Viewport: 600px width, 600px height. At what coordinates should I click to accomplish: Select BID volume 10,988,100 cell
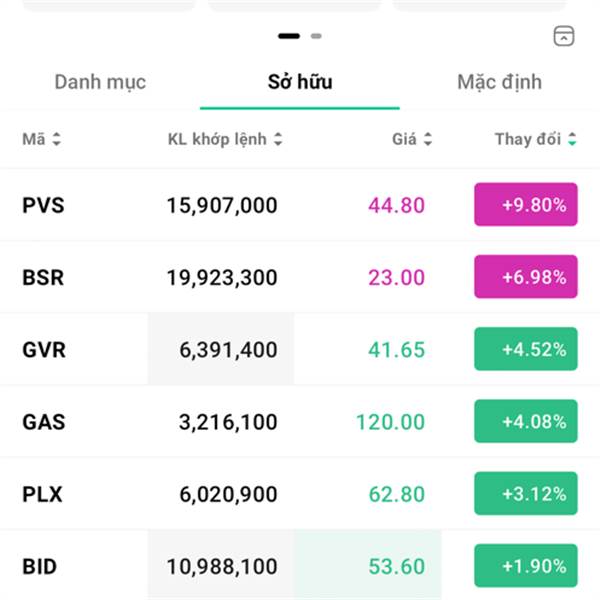[x=222, y=567]
